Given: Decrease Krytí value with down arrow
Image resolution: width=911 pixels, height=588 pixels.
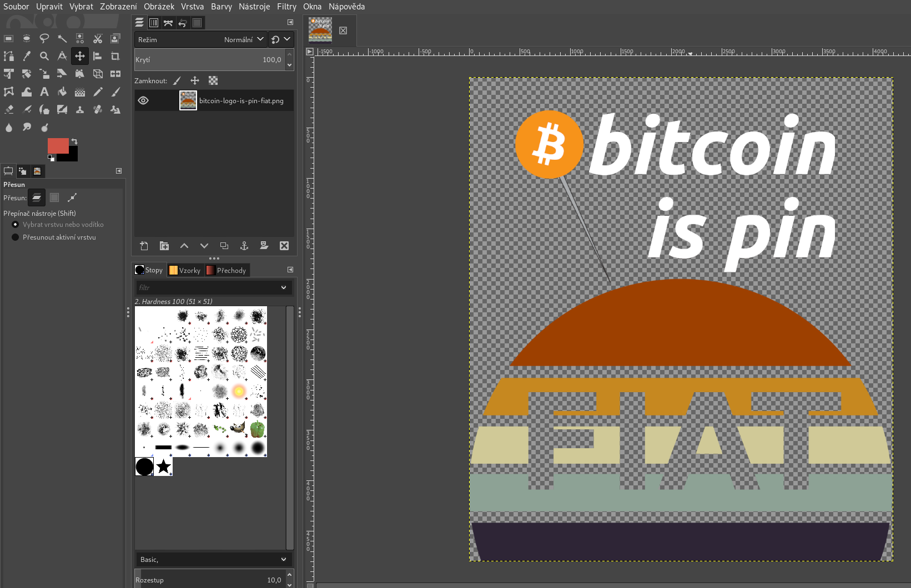Looking at the screenshot, I should (x=289, y=65).
